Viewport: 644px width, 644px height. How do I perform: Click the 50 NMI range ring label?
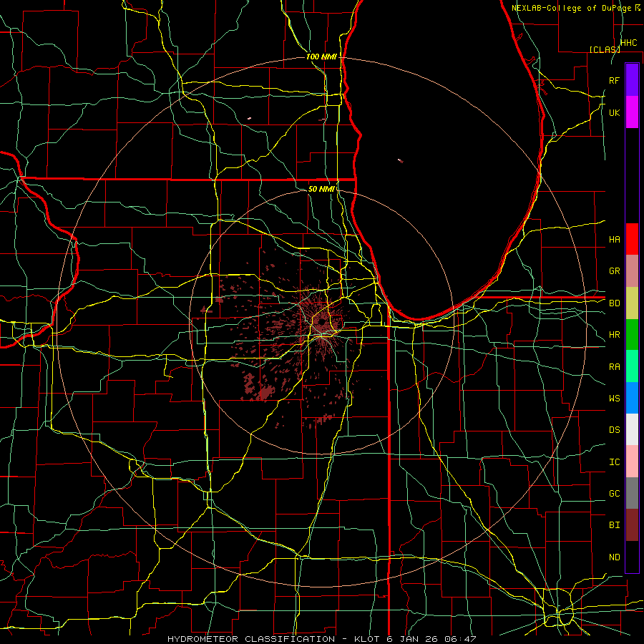pyautogui.click(x=321, y=189)
